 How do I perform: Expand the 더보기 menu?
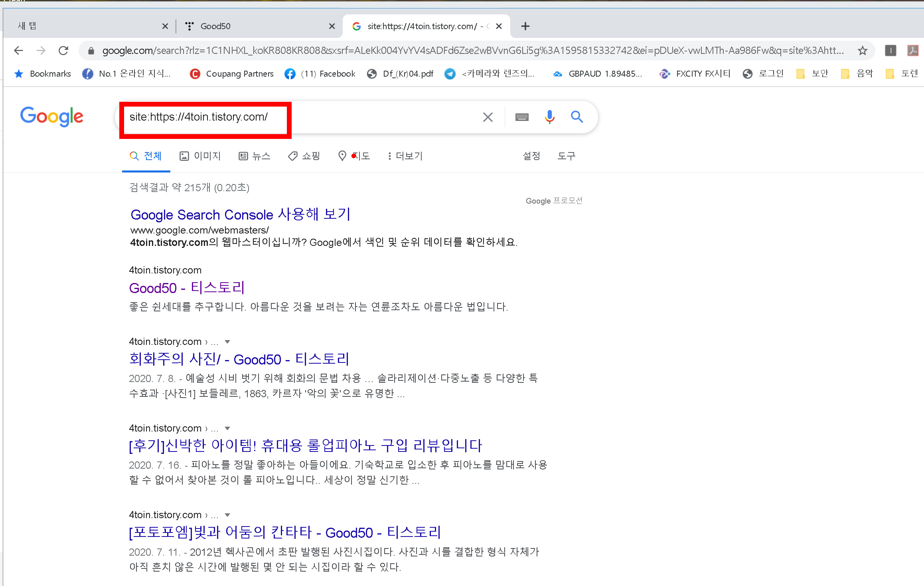point(405,156)
